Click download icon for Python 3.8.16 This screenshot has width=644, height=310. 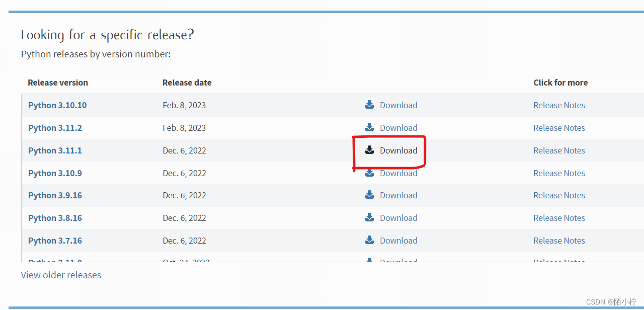(x=369, y=217)
